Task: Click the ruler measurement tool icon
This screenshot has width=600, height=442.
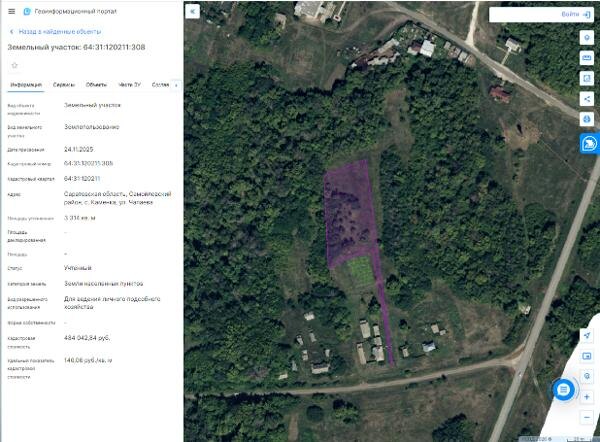Action: 587,58
